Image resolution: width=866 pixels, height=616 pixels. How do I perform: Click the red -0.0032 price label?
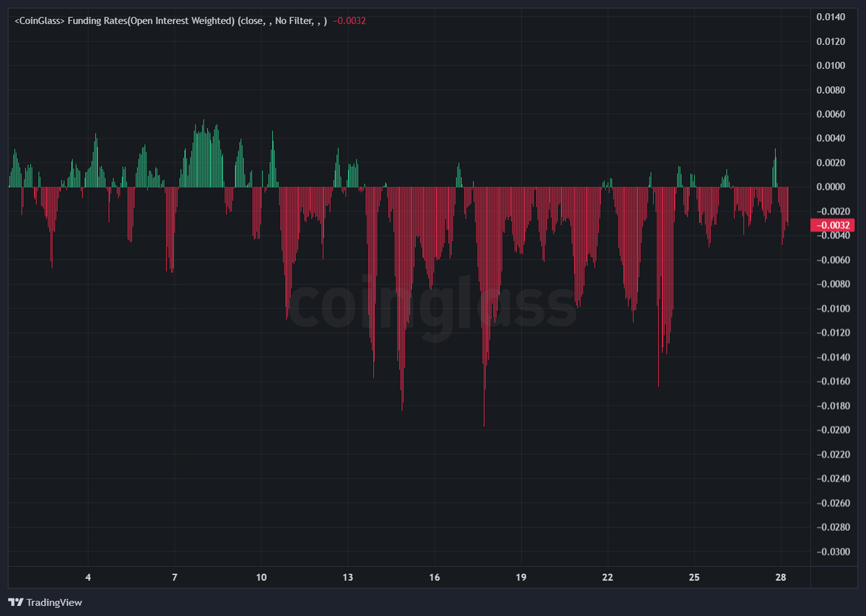pos(834,225)
